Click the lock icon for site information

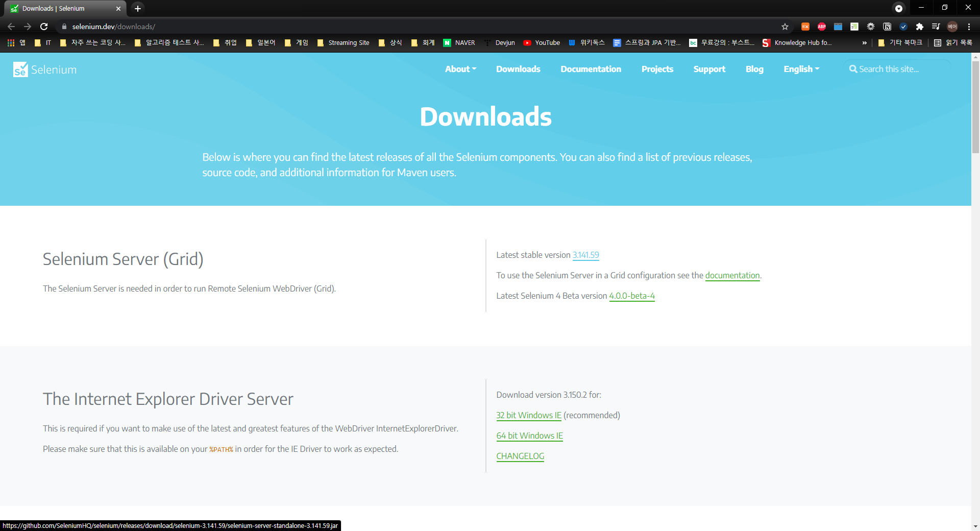64,27
